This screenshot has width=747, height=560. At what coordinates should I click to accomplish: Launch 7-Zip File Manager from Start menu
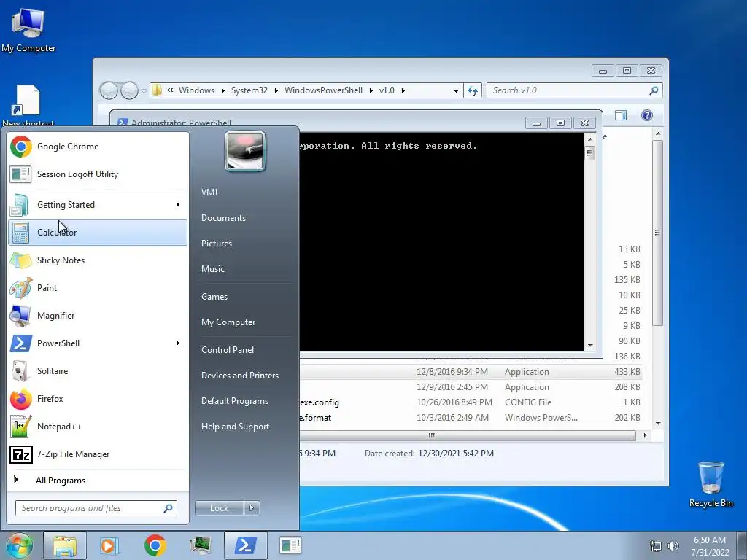[98, 454]
